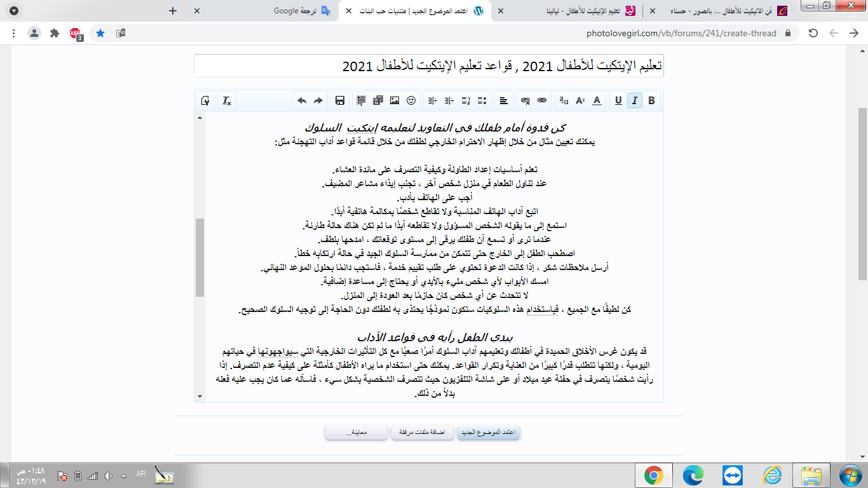This screenshot has height=488, width=868.
Task: Open the text alignment dropdown
Action: click(503, 100)
